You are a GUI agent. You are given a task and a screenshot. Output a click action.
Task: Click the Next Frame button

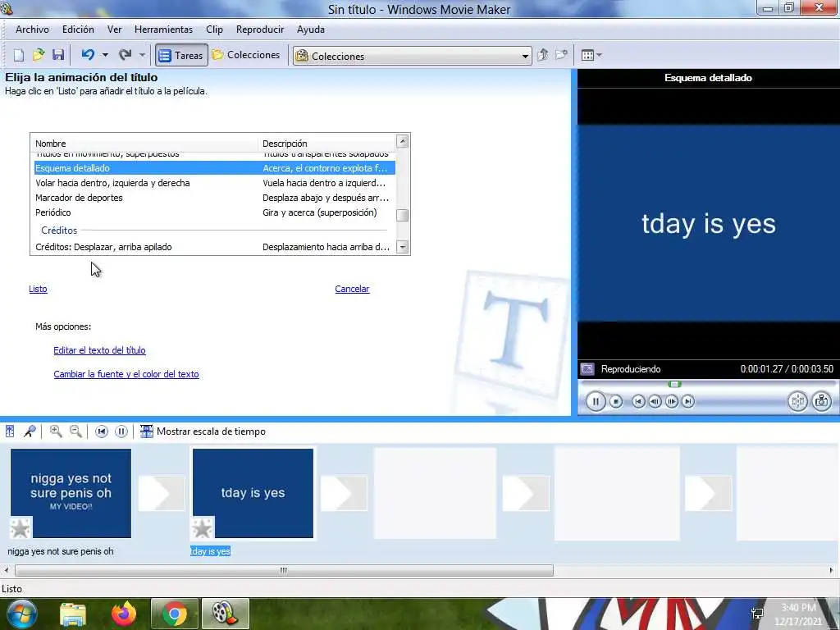point(671,401)
